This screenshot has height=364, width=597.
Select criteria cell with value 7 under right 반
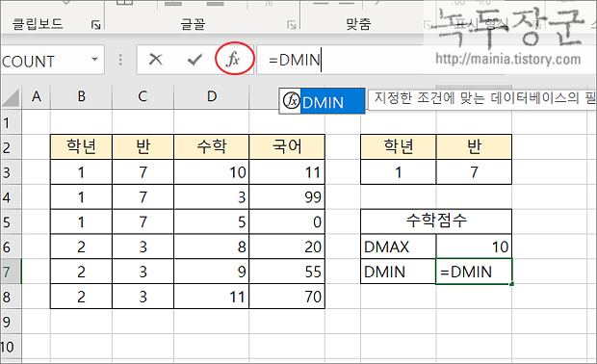(x=474, y=172)
